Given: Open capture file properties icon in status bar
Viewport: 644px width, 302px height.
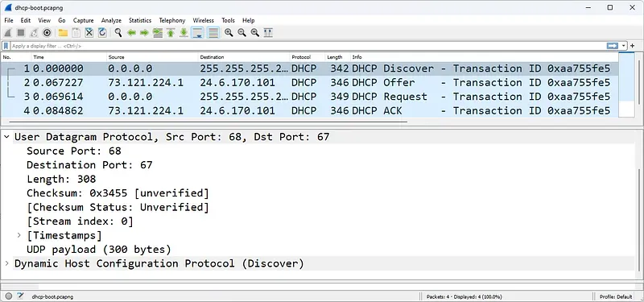Looking at the screenshot, I should coord(21,296).
